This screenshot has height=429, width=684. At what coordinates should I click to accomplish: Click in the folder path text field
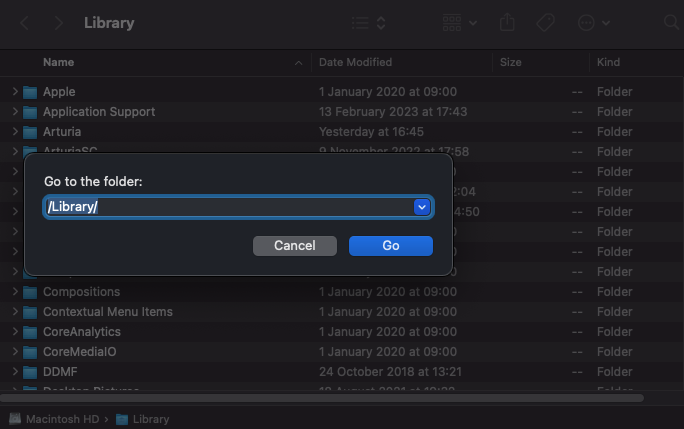(228, 207)
